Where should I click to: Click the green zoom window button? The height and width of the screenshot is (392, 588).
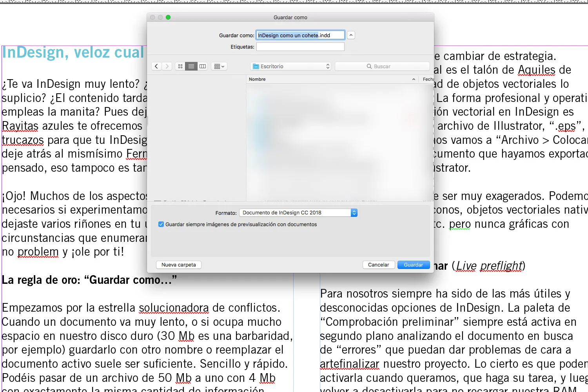coord(168,17)
